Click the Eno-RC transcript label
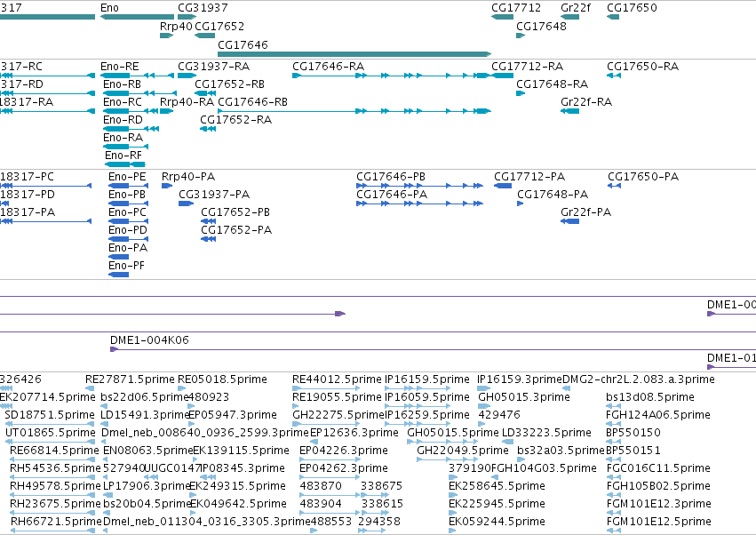This screenshot has height=535, width=756. [x=123, y=102]
